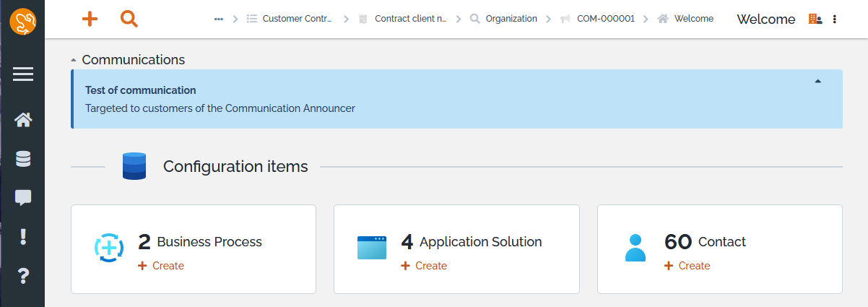The width and height of the screenshot is (868, 307).
Task: Open the orange search magnifier icon
Action: [x=129, y=20]
